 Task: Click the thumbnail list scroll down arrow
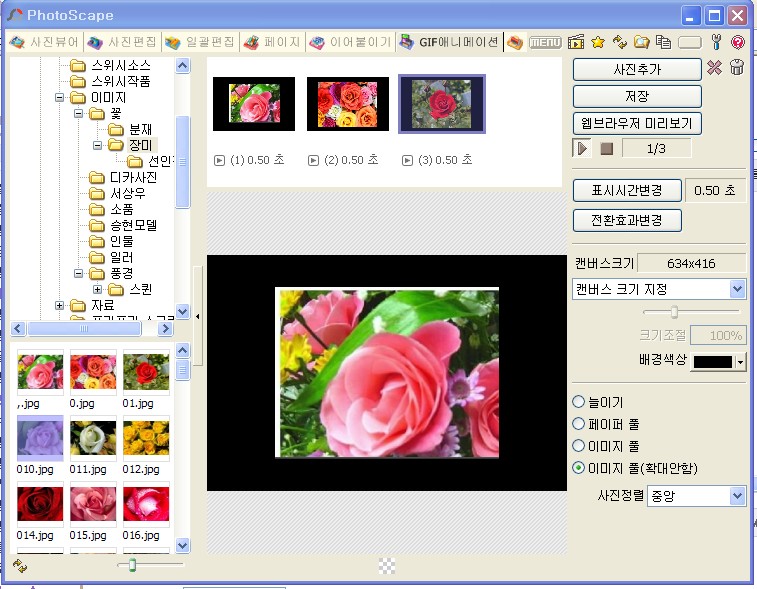pyautogui.click(x=182, y=546)
